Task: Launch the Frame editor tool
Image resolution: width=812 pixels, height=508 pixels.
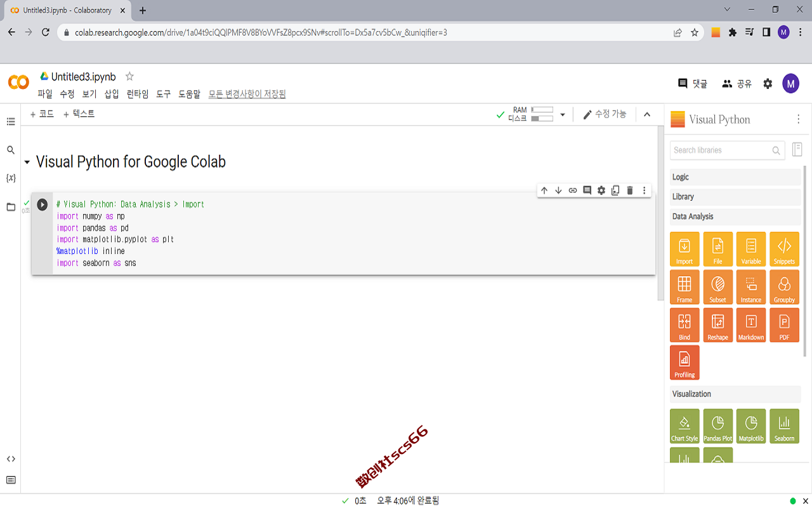Action: click(684, 287)
